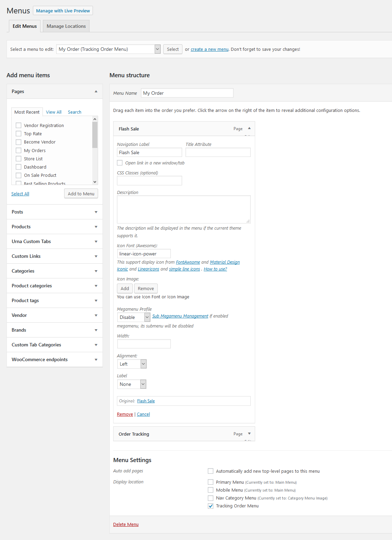Expand the Posts panel
This screenshot has height=540, width=392.
tap(55, 212)
